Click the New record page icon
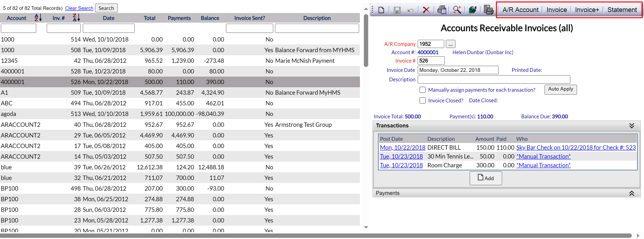644x239 pixels. pos(381,10)
